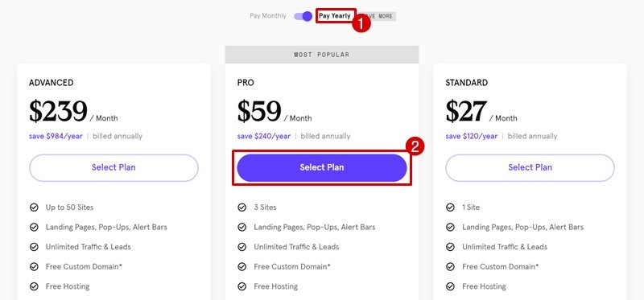This screenshot has width=644, height=300.
Task: Click Standard plan's Free Hosting checkmark icon
Action: point(450,286)
